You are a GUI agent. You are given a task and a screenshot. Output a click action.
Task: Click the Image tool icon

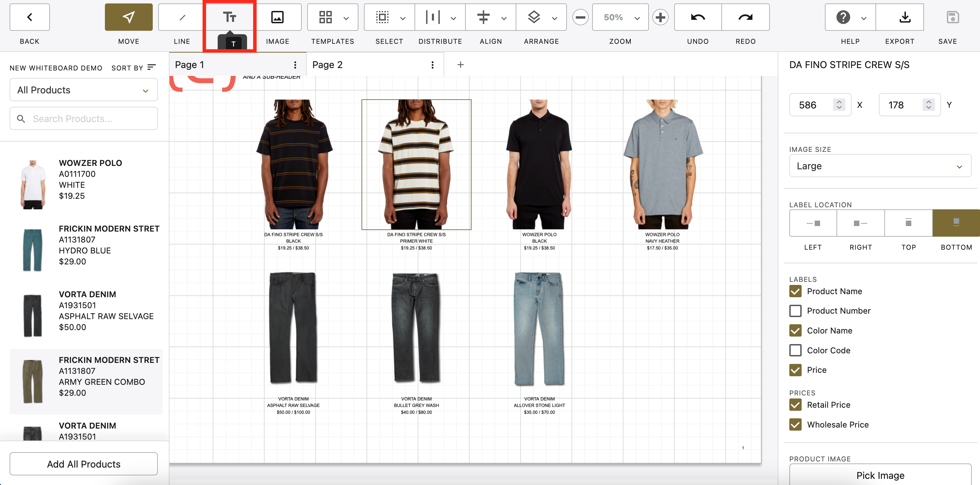click(277, 17)
